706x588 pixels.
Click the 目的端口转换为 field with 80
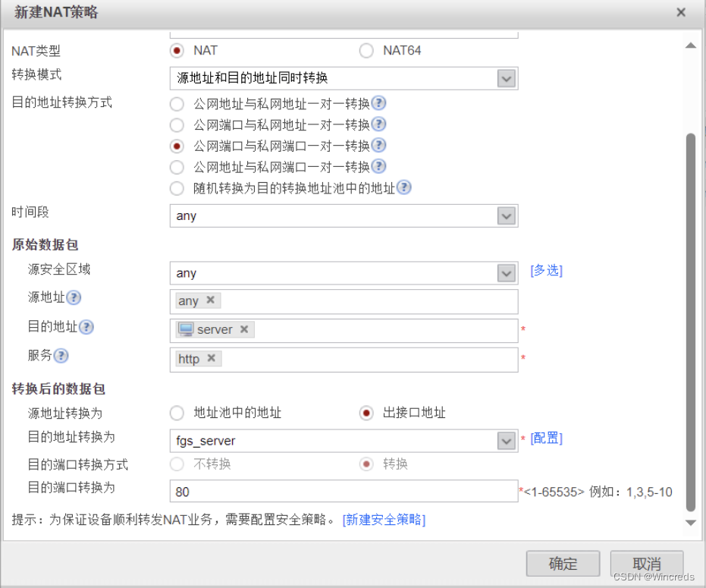[344, 491]
